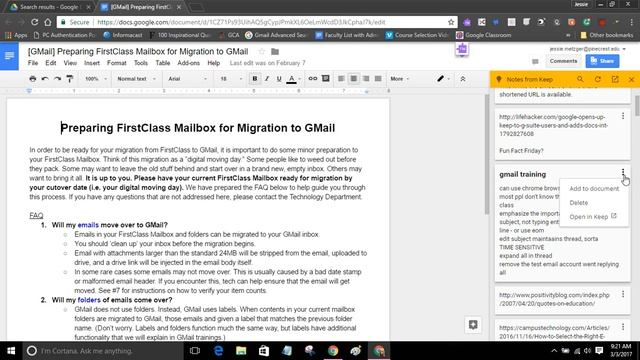Redo the last action
Image resolution: width=640 pixels, height=360 pixels.
(x=58, y=79)
